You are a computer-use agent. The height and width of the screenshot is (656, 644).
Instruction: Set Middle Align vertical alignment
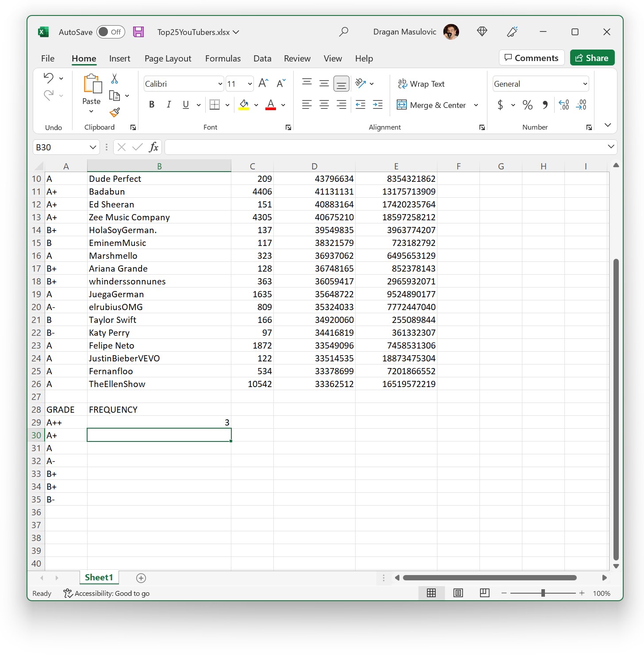(324, 83)
